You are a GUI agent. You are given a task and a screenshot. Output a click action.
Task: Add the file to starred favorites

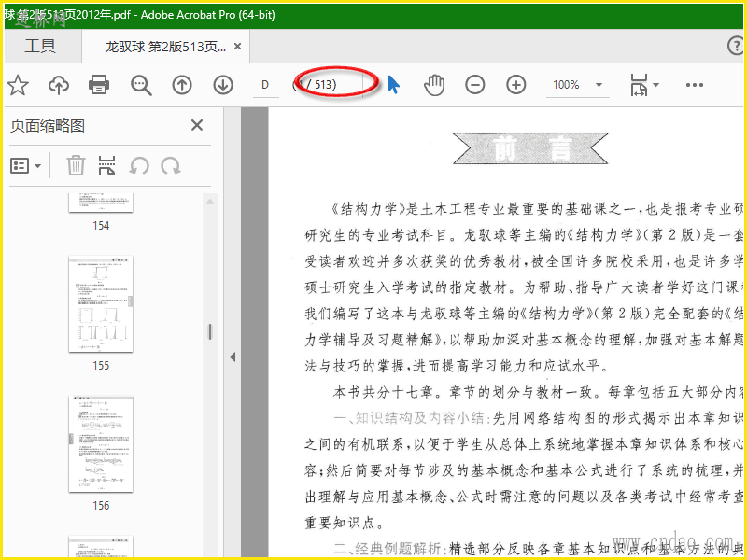pos(18,85)
